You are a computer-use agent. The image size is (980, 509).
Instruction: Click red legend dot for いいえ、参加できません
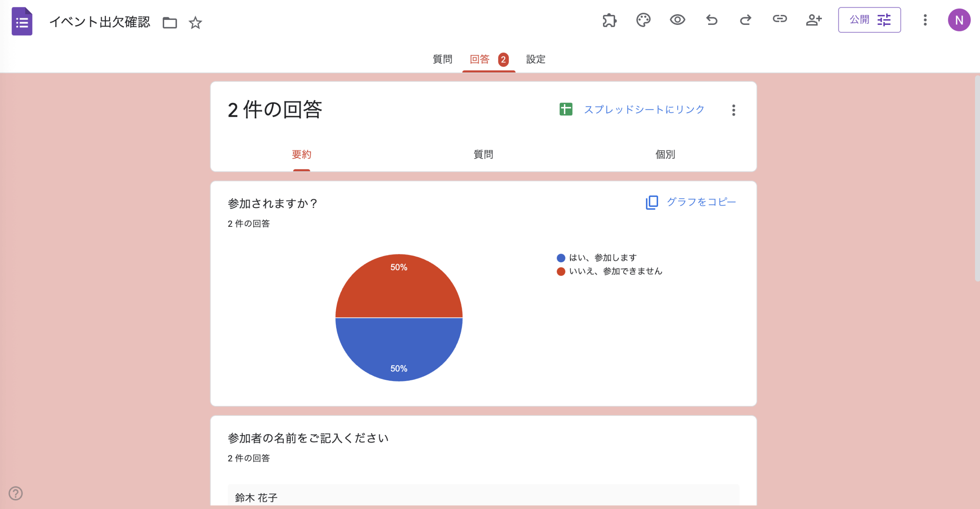561,272
